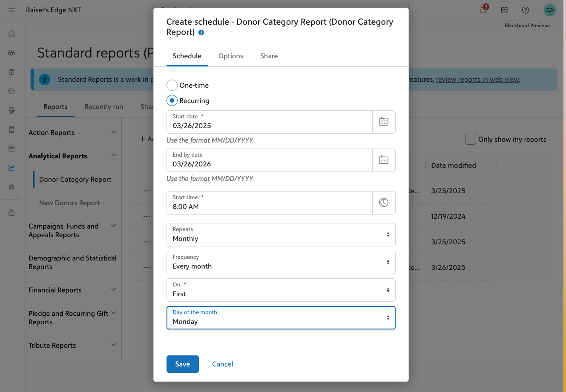The width and height of the screenshot is (566, 392).
Task: Check the Only show my reports box
Action: [x=471, y=139]
